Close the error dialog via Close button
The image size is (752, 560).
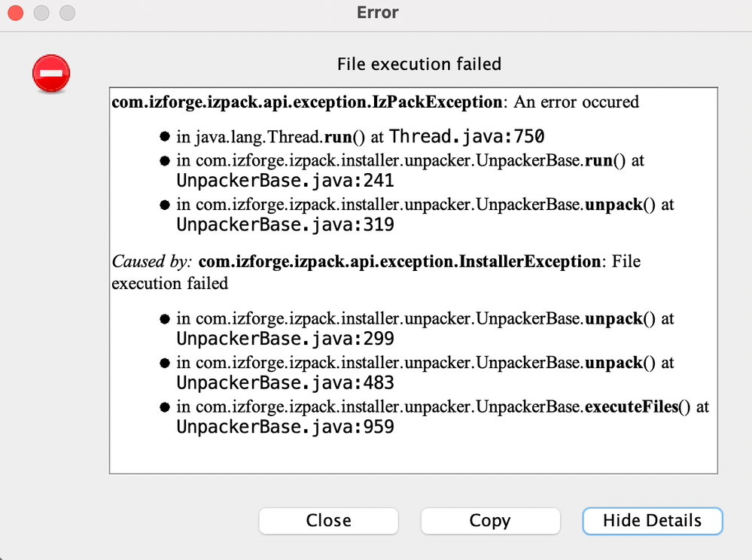point(328,521)
